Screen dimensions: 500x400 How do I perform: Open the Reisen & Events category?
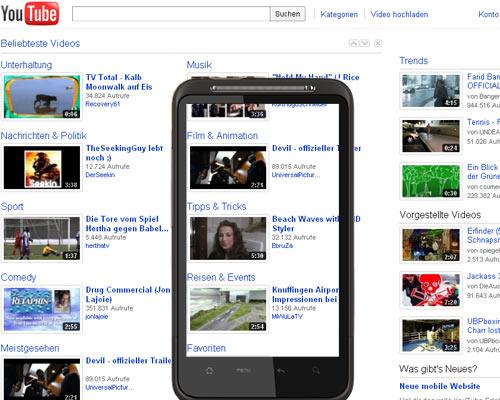pyautogui.click(x=221, y=277)
